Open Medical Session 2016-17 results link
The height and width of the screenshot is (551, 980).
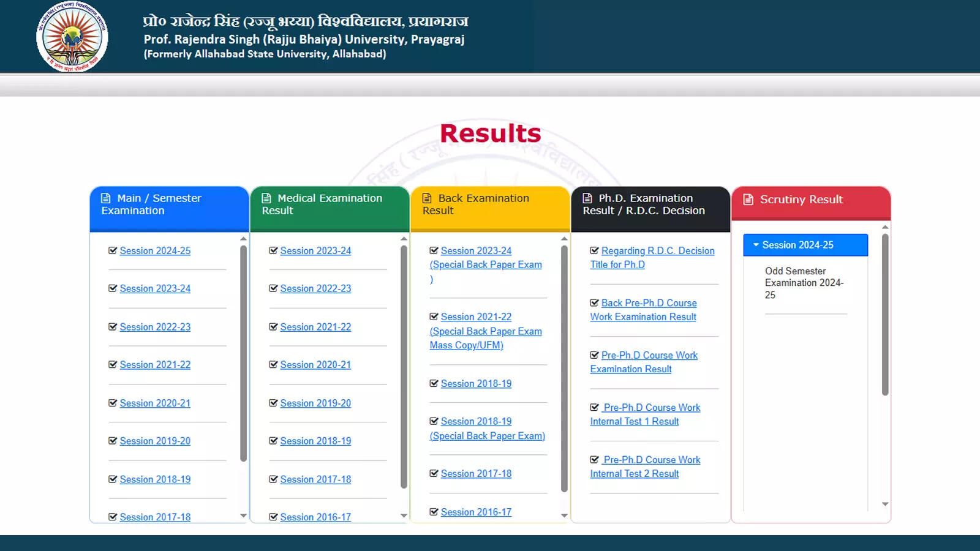pos(315,517)
